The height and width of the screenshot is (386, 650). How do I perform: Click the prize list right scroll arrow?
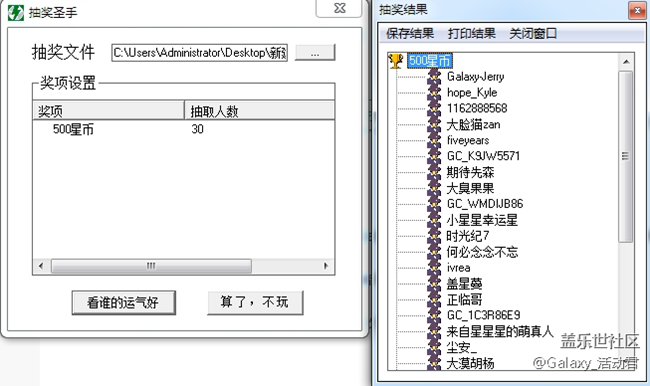click(326, 266)
